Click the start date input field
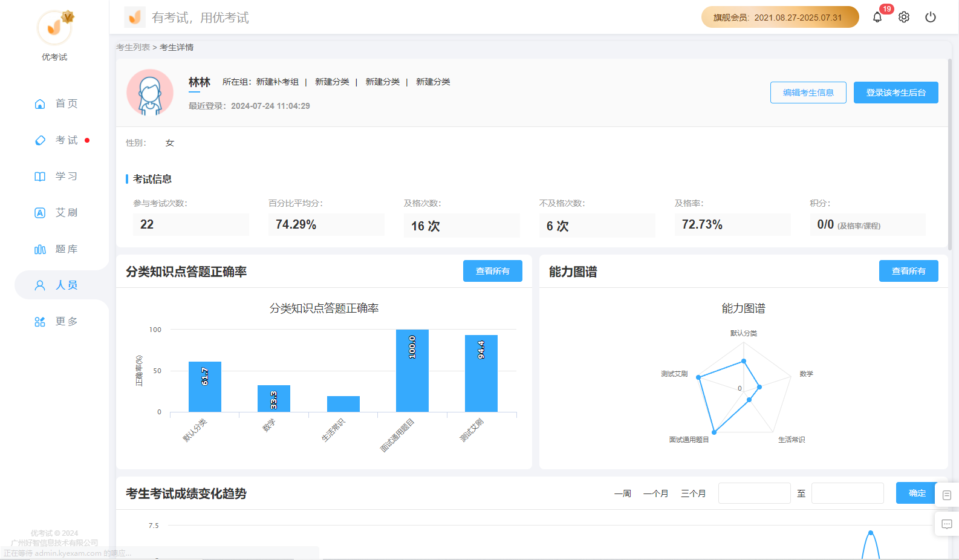The width and height of the screenshot is (959, 560). coord(755,493)
